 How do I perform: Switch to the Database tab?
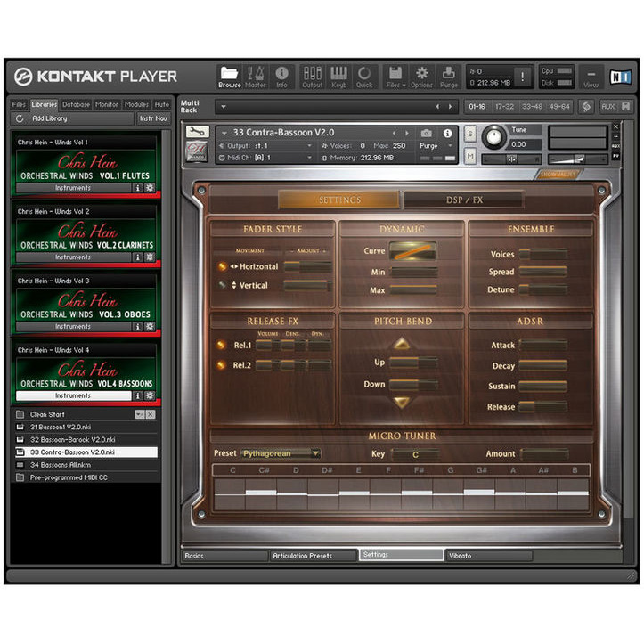click(76, 105)
